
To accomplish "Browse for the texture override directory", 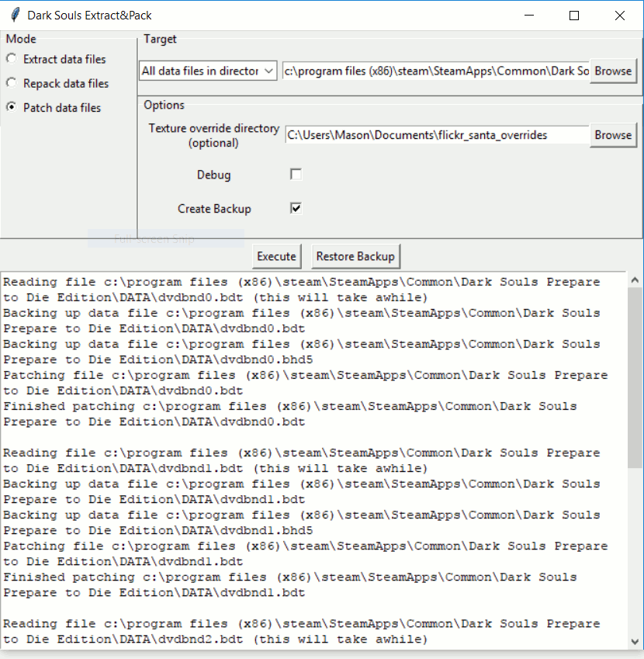I will point(613,135).
